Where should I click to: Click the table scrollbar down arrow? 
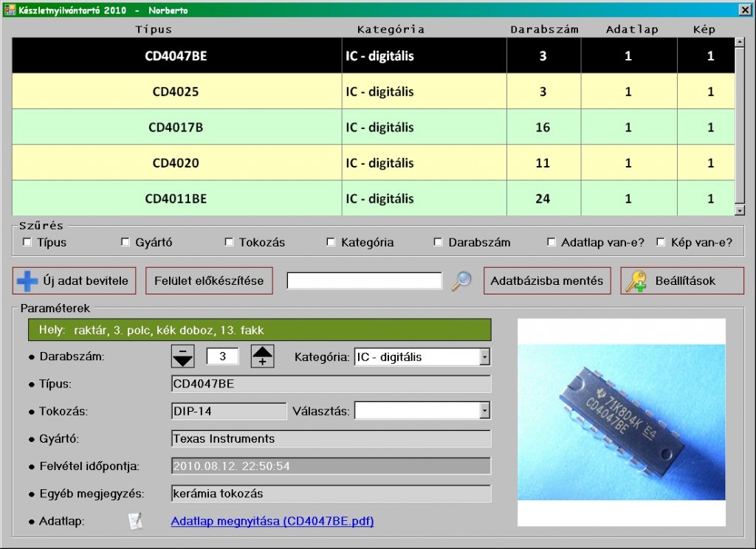point(740,210)
